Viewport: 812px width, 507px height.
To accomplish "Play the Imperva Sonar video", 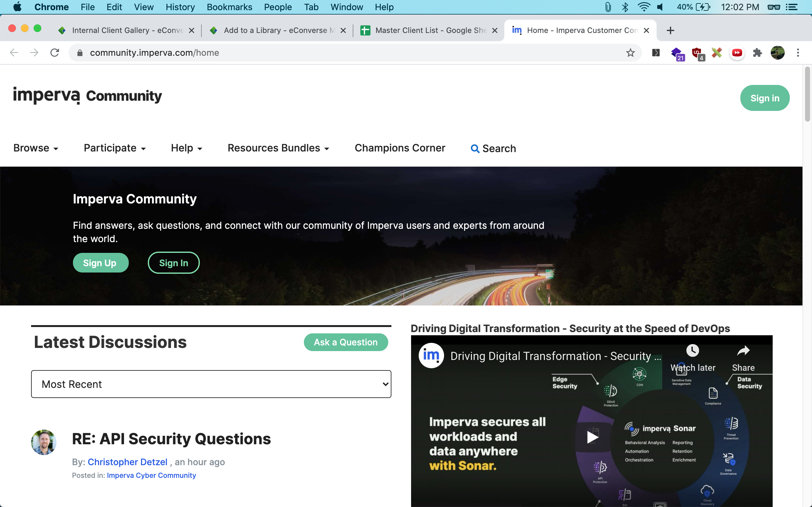I will 592,437.
